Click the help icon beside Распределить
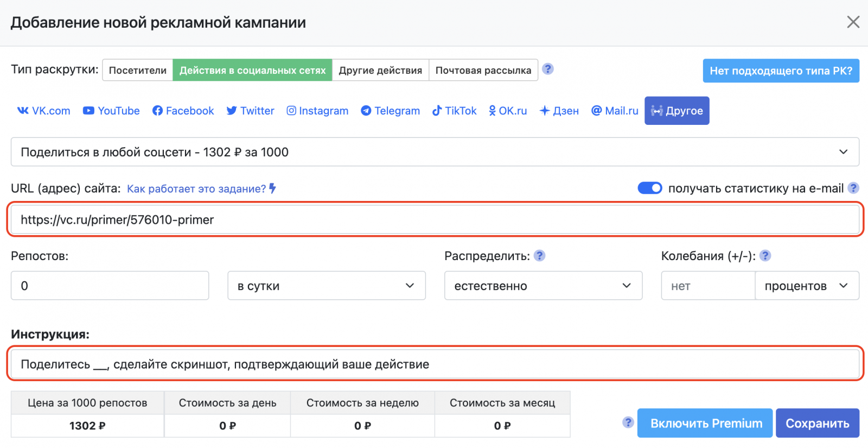The image size is (868, 448). [x=539, y=256]
